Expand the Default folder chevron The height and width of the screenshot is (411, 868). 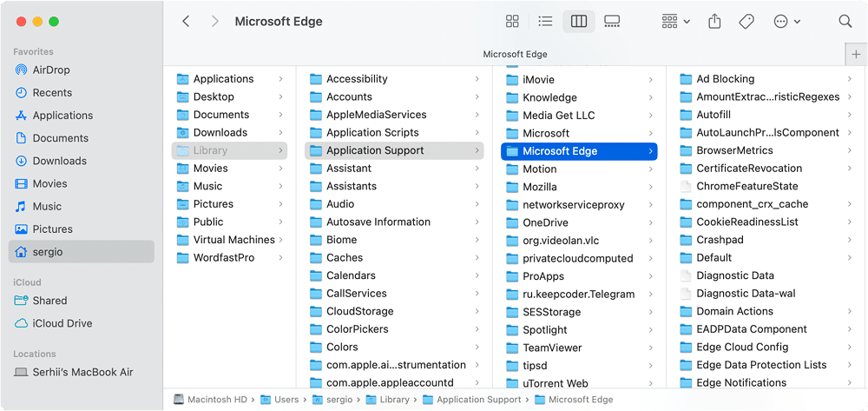tap(849, 257)
